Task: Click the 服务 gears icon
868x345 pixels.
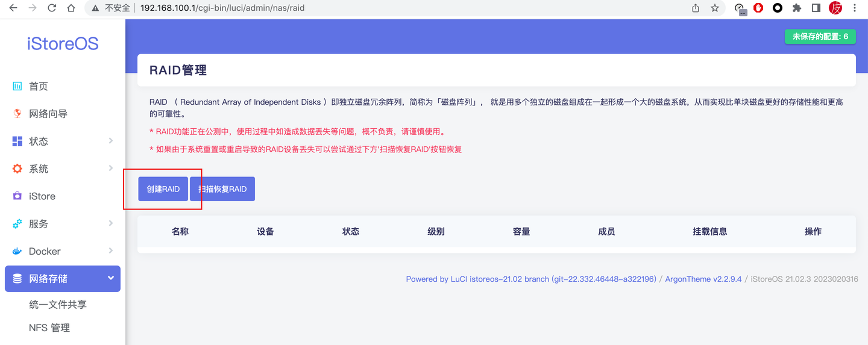Action: tap(17, 223)
